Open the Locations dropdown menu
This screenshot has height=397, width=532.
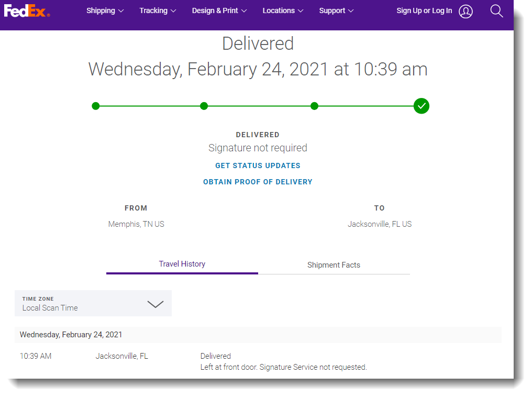tap(282, 10)
